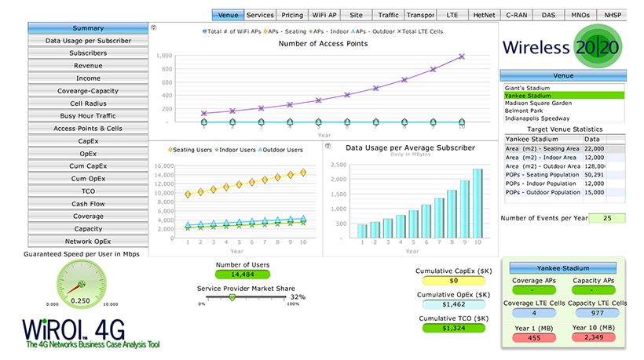Screen dimensions: 644x360
Task: Select the HetNet tab
Action: click(x=485, y=15)
